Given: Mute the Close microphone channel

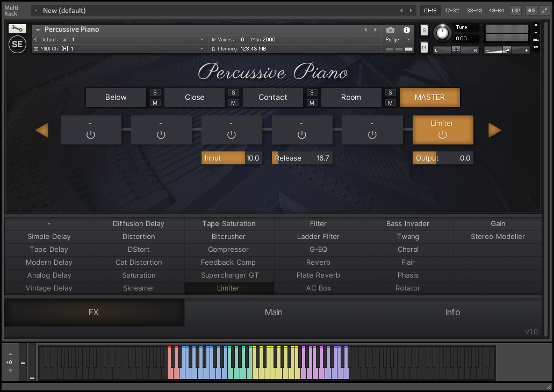Looking at the screenshot, I should [x=233, y=103].
